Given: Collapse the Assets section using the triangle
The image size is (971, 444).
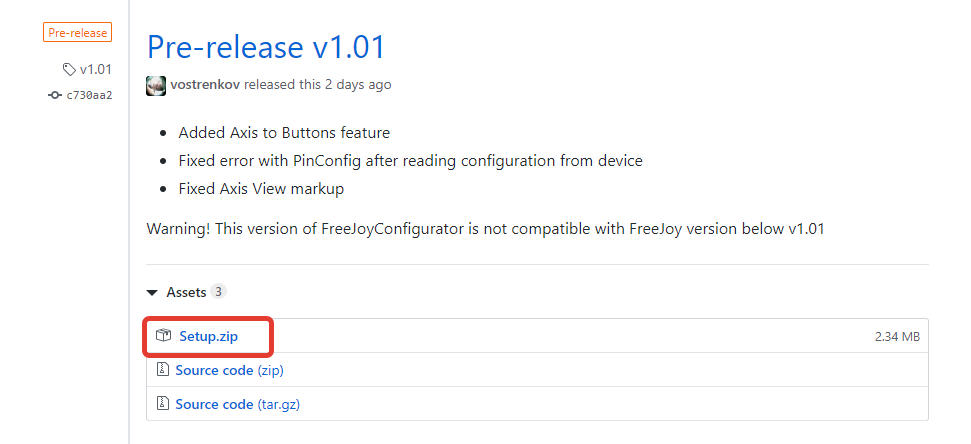Looking at the screenshot, I should click(152, 292).
